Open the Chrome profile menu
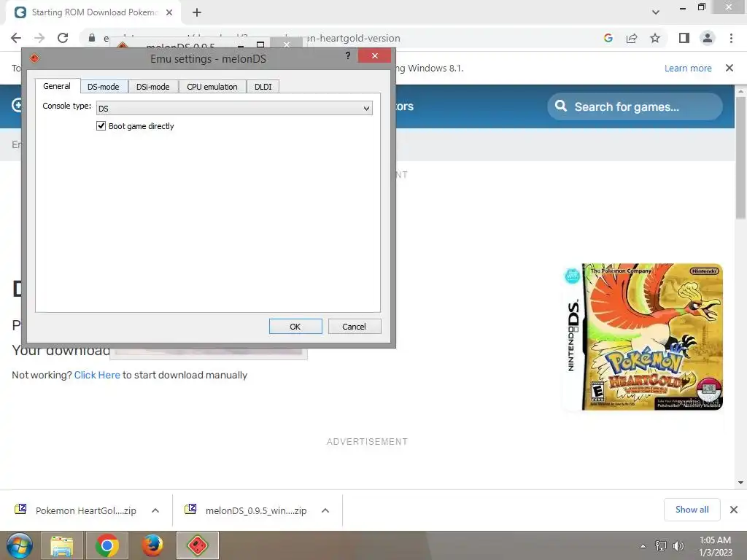Image resolution: width=747 pixels, height=560 pixels. pyautogui.click(x=708, y=38)
